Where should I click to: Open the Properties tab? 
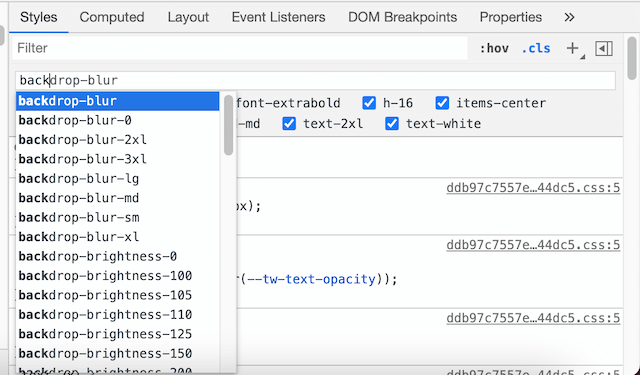[511, 17]
